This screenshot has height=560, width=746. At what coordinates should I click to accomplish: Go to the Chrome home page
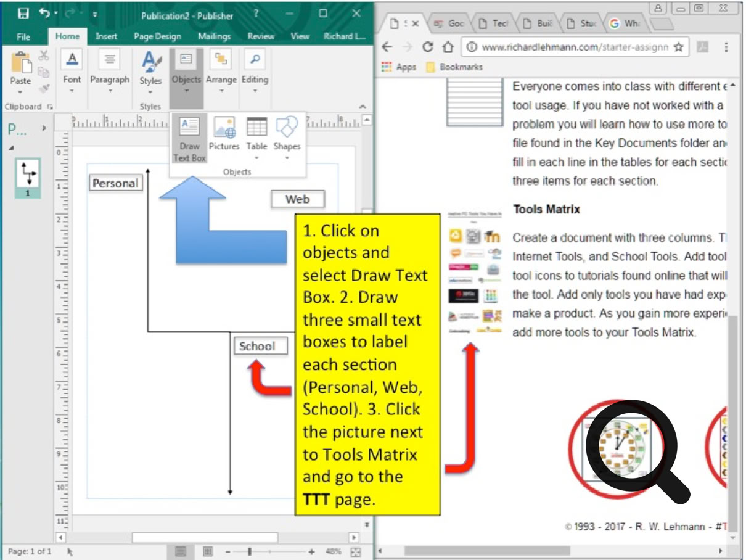tap(448, 47)
